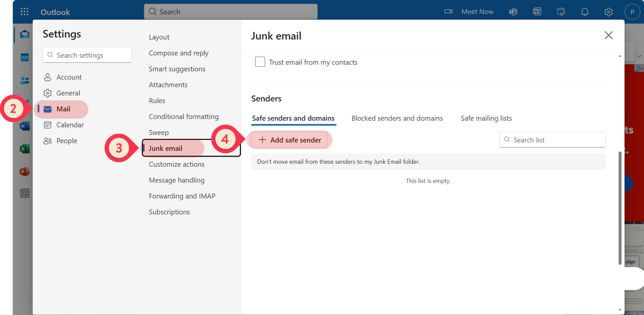Screen dimensions: 644x315
Task: Click the Outlook top search box
Action: pyautogui.click(x=231, y=12)
